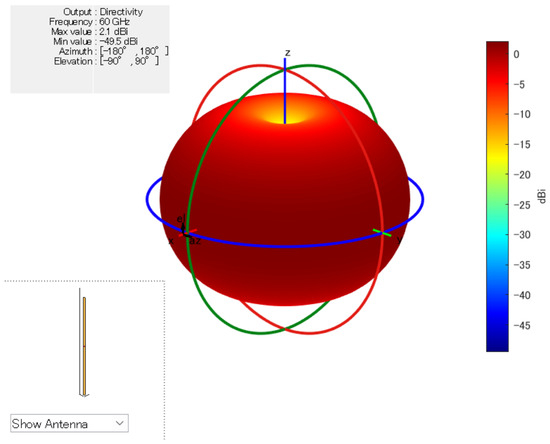Viewport: 550px width, 444px height.
Task: Click the blue azimuth circle on the left side
Action: click(x=151, y=199)
